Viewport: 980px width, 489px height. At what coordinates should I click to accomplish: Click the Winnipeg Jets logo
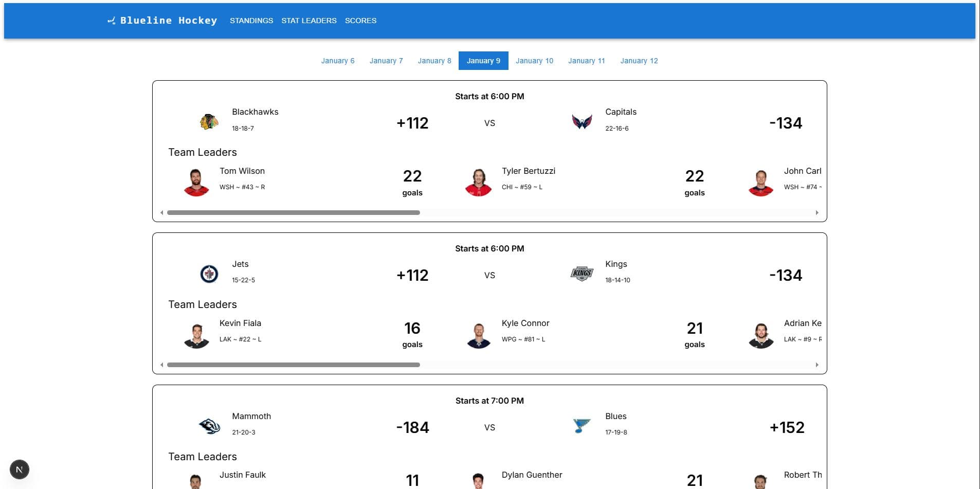pos(209,274)
